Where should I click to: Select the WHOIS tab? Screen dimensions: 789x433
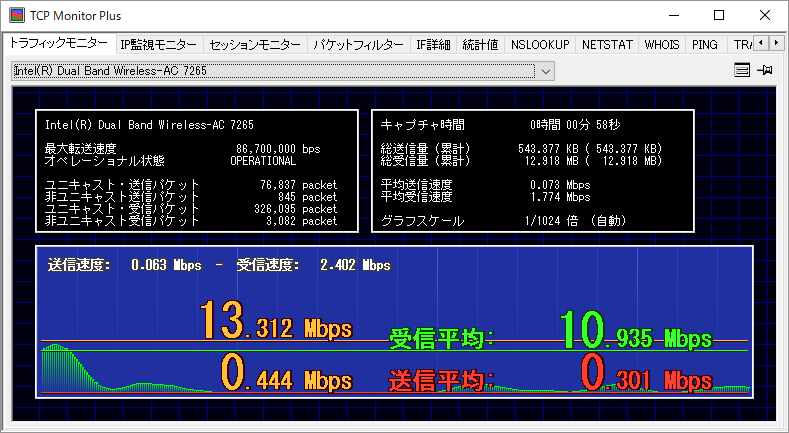pos(662,45)
